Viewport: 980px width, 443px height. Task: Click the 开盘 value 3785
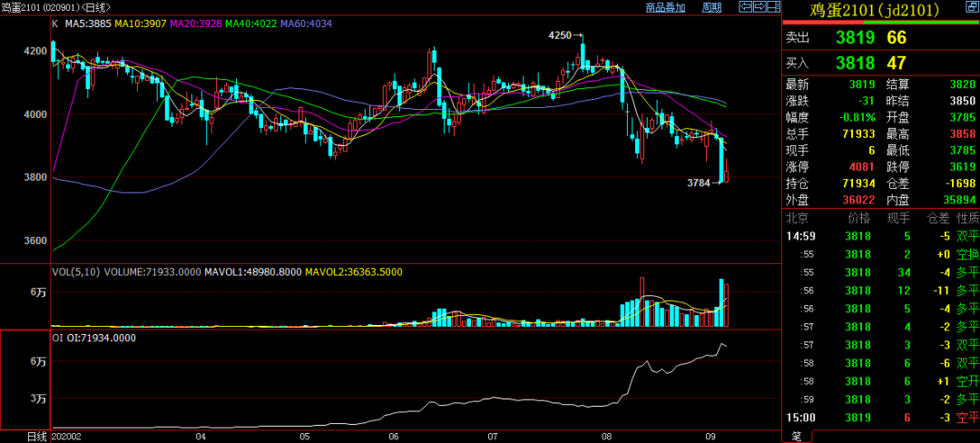[x=963, y=117]
